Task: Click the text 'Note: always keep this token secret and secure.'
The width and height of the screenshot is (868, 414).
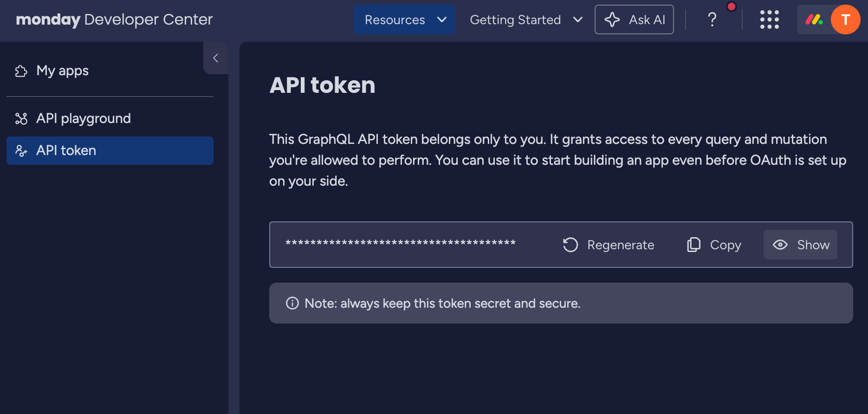Action: point(442,304)
